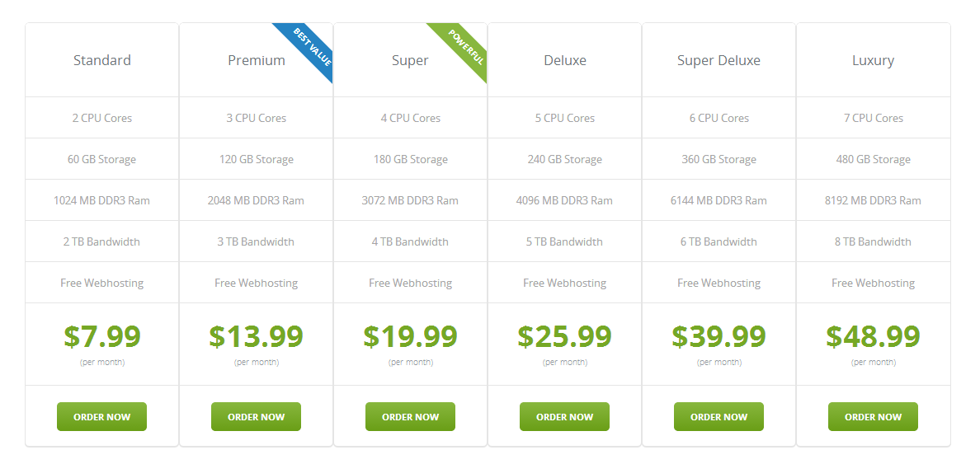Click the 480 GB Storage cell
The width and height of the screenshot is (980, 464).
pos(873,159)
